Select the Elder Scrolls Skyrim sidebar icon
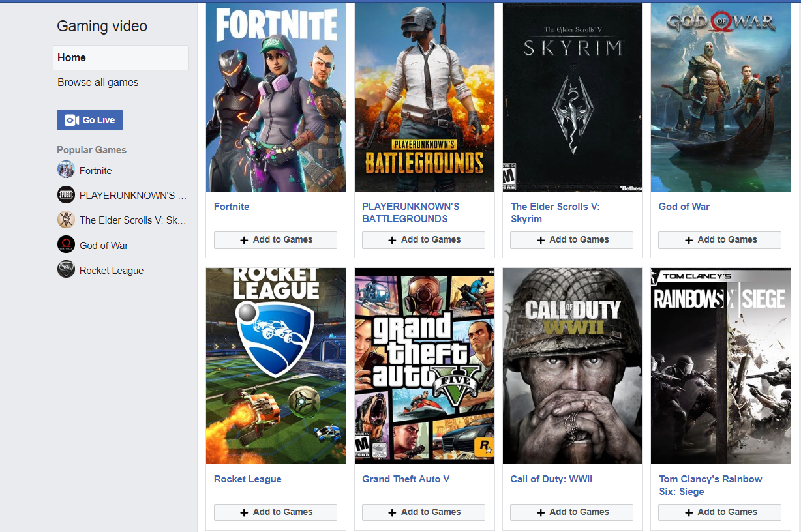This screenshot has height=532, width=801. tap(66, 220)
